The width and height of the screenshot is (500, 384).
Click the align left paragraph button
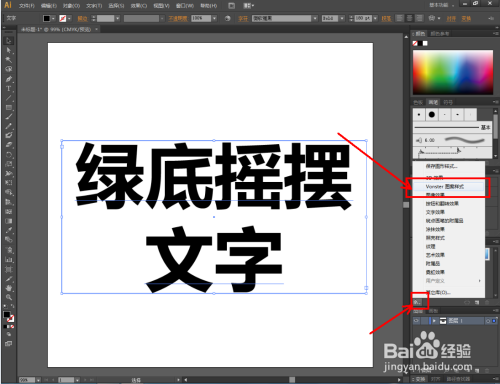point(400,18)
